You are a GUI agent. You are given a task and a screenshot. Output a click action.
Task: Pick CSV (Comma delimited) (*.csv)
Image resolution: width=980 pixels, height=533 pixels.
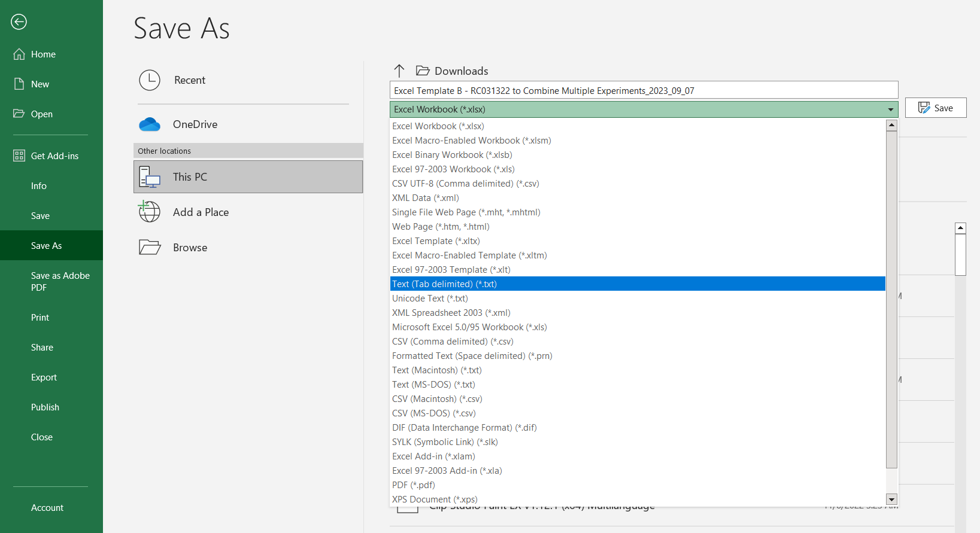pos(638,342)
